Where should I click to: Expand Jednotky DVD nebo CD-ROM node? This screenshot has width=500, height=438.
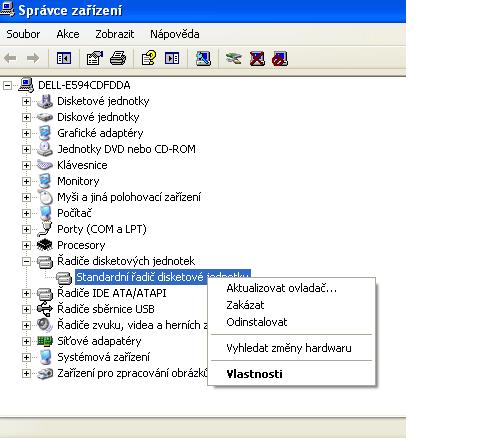point(26,149)
